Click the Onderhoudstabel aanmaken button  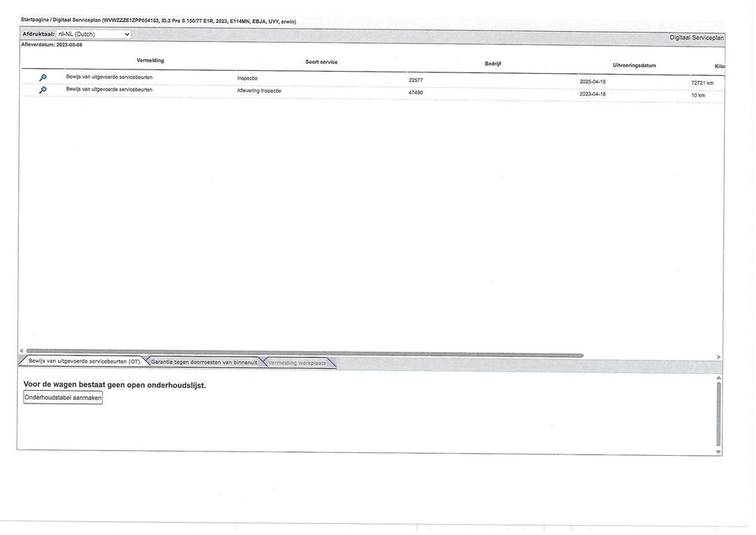click(x=63, y=398)
